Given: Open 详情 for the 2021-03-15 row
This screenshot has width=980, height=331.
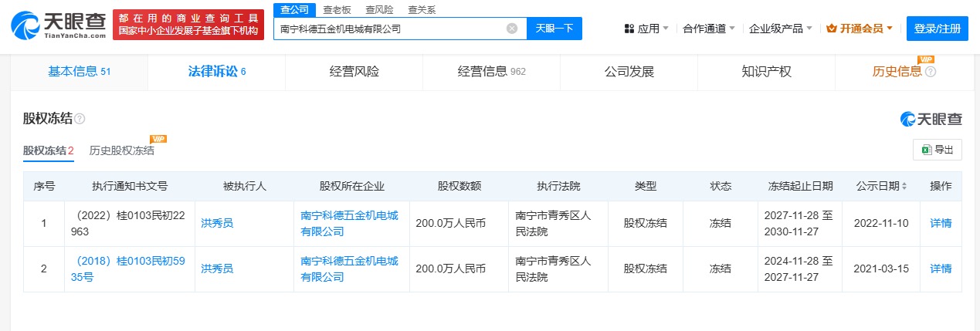Looking at the screenshot, I should click(x=941, y=269).
